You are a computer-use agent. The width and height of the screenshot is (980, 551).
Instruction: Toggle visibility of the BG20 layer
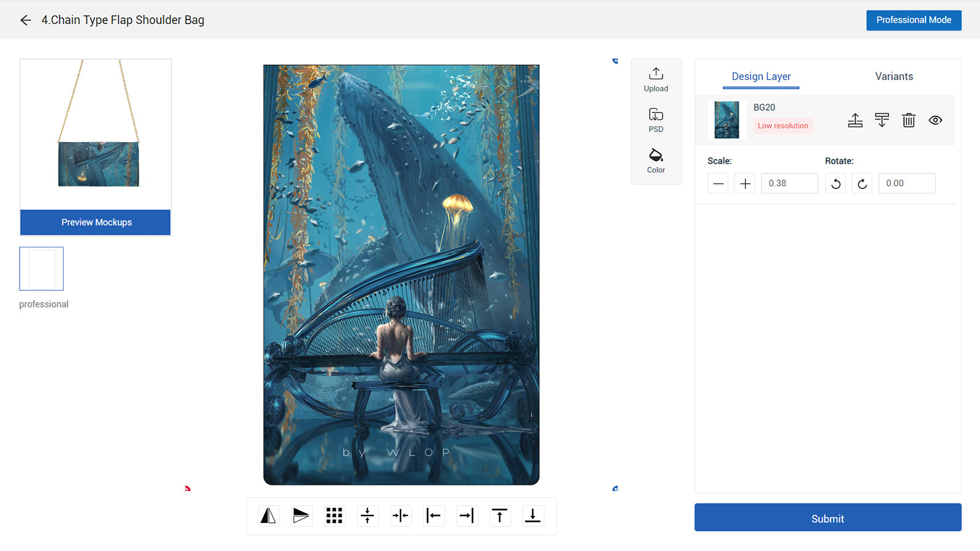click(x=935, y=120)
